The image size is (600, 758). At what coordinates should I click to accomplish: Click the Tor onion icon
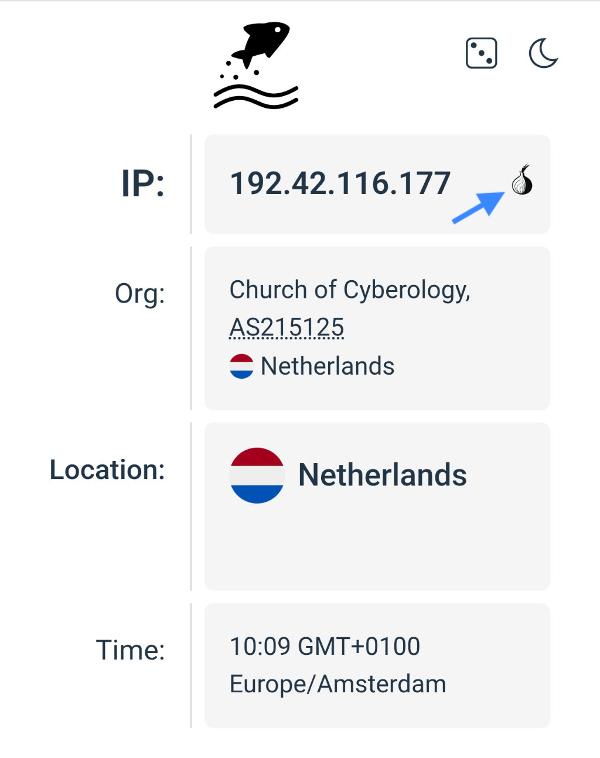[x=521, y=181]
